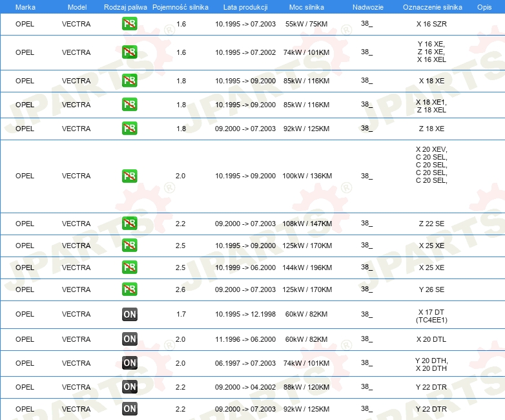Click production dates 09.2000 -> 04.2002
The image size is (505, 420).
245,387
